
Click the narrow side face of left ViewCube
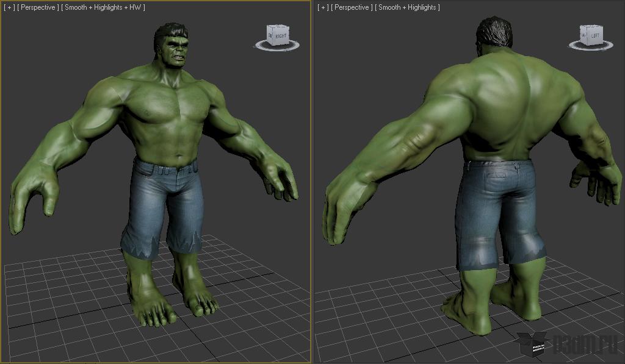point(270,35)
